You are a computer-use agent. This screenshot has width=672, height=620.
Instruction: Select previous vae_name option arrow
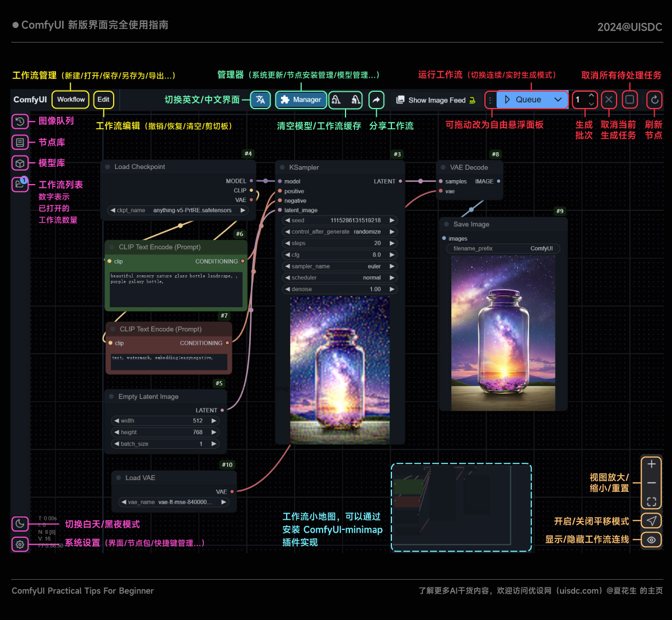click(x=124, y=502)
